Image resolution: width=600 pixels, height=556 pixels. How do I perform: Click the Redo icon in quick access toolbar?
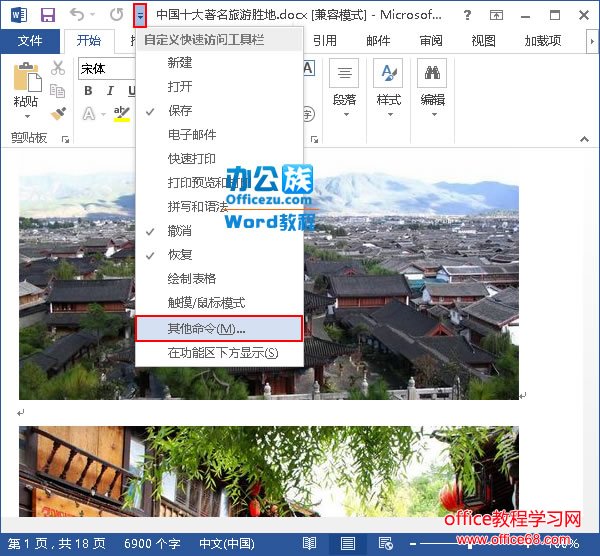(116, 15)
